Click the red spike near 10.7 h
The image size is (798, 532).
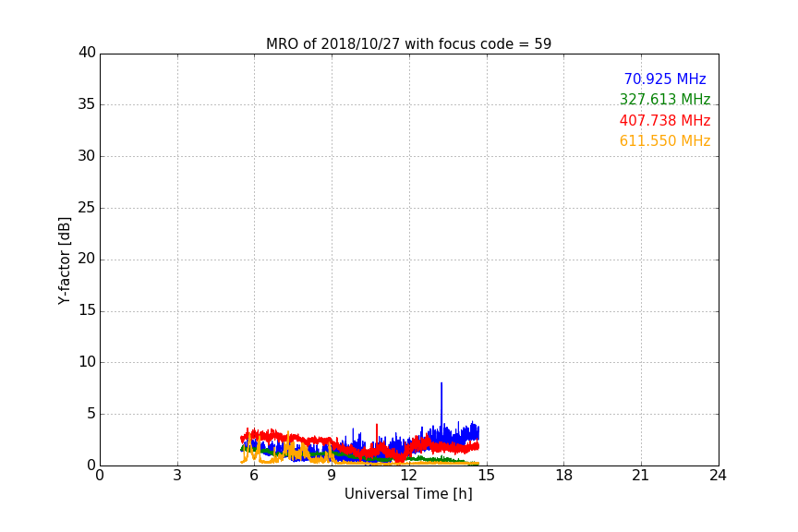[x=377, y=434]
